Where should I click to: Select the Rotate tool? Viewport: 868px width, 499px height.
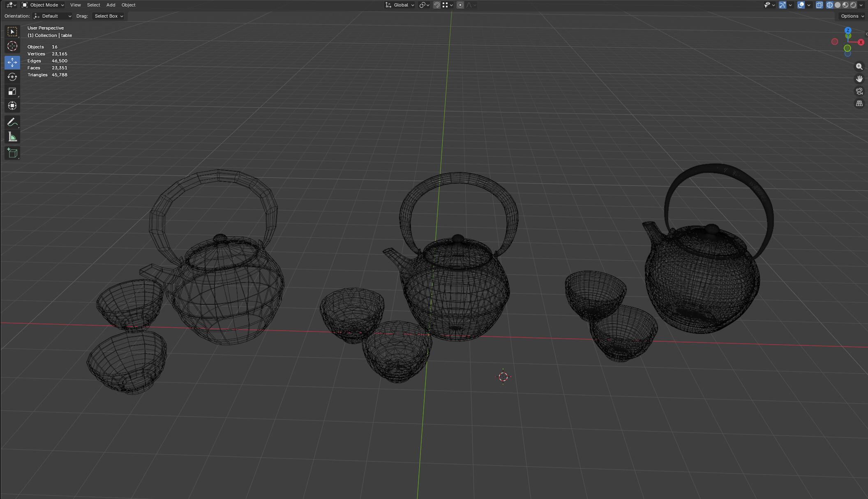[12, 77]
